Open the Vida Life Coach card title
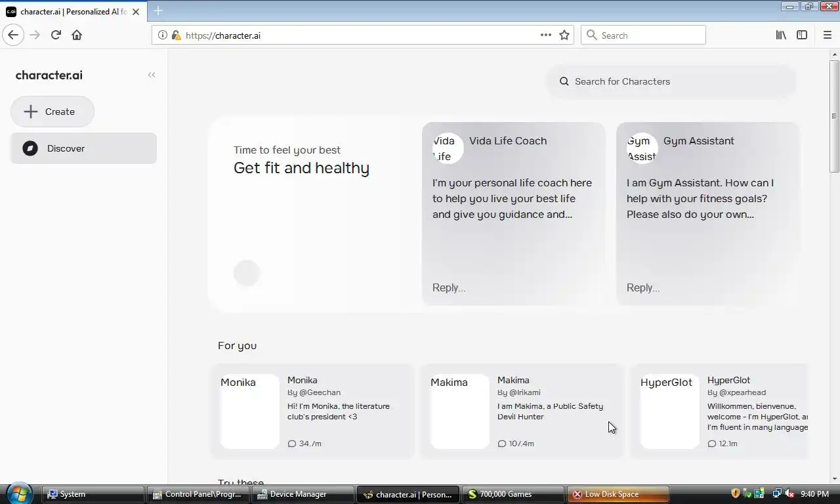840x504 pixels. [x=508, y=140]
